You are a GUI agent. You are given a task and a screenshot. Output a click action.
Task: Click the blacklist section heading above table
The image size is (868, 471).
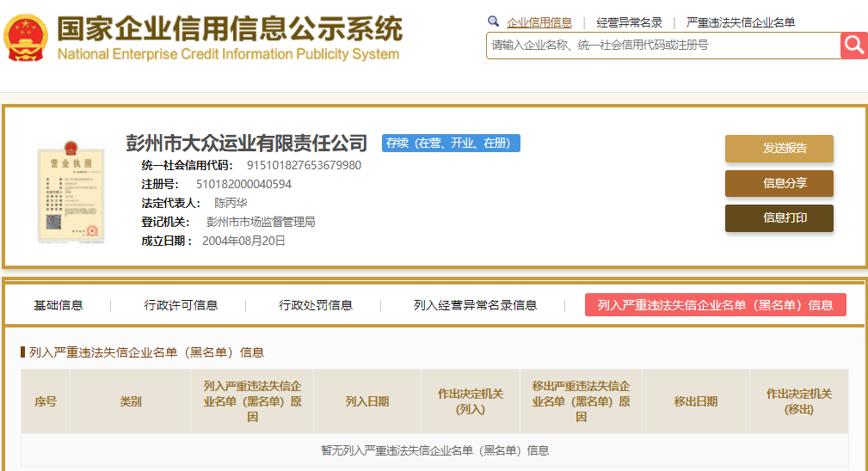click(x=146, y=352)
